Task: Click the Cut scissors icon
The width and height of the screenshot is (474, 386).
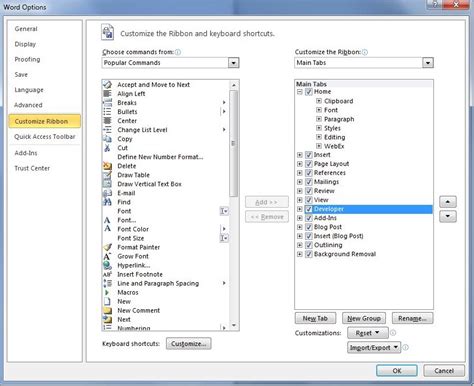Action: [107, 148]
